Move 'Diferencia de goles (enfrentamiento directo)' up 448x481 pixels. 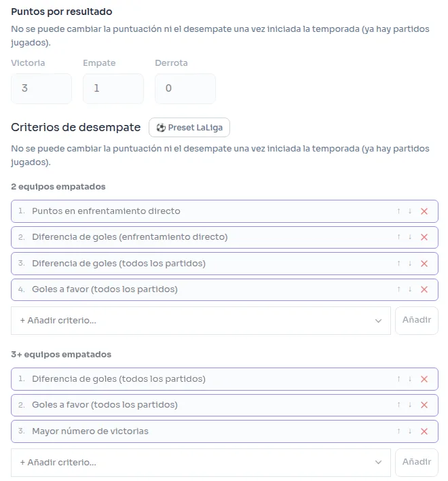[x=398, y=237]
